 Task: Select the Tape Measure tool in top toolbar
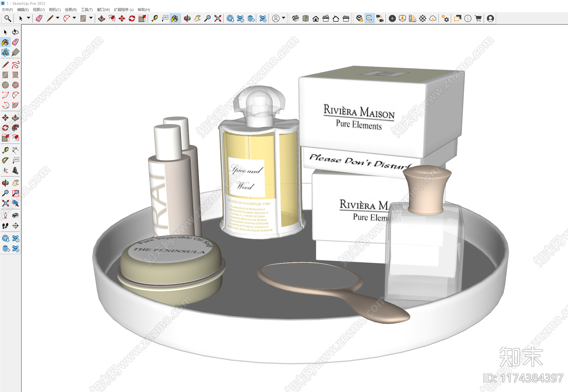[x=155, y=18]
